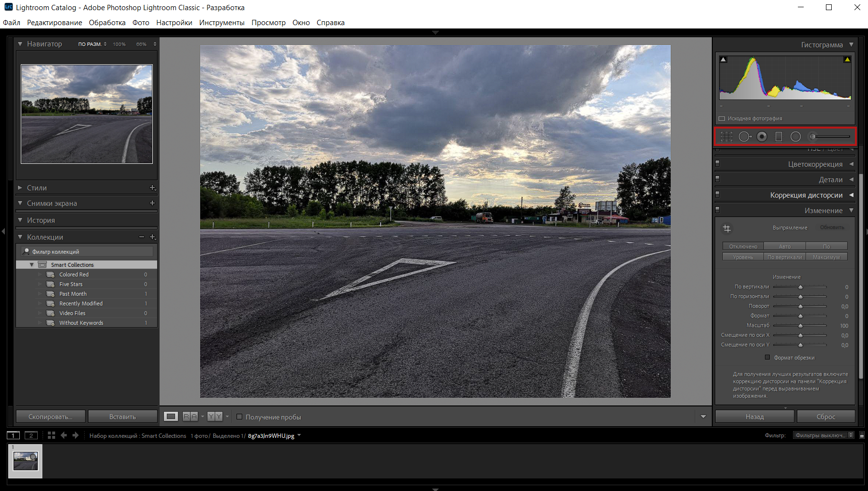Enable the Исходная фотография checkbox
This screenshot has width=868, height=491.
click(x=722, y=119)
